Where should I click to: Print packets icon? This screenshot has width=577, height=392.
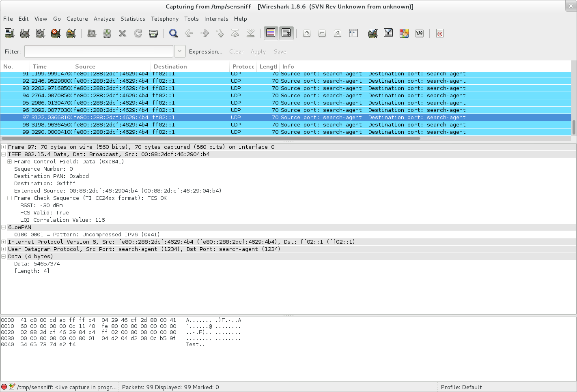(x=153, y=33)
